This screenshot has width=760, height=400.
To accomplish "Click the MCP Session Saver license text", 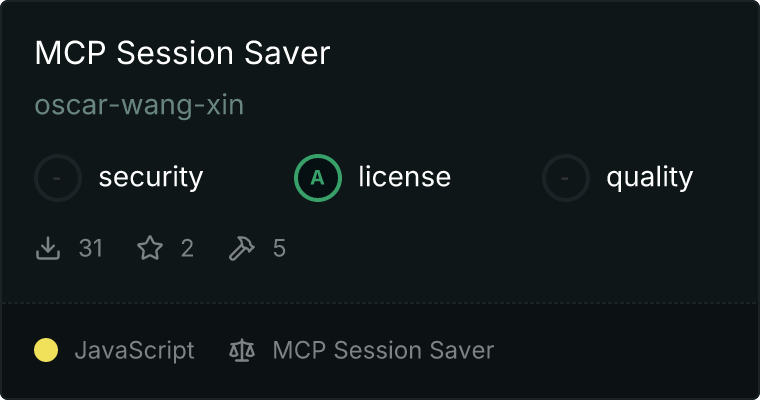I will click(383, 350).
